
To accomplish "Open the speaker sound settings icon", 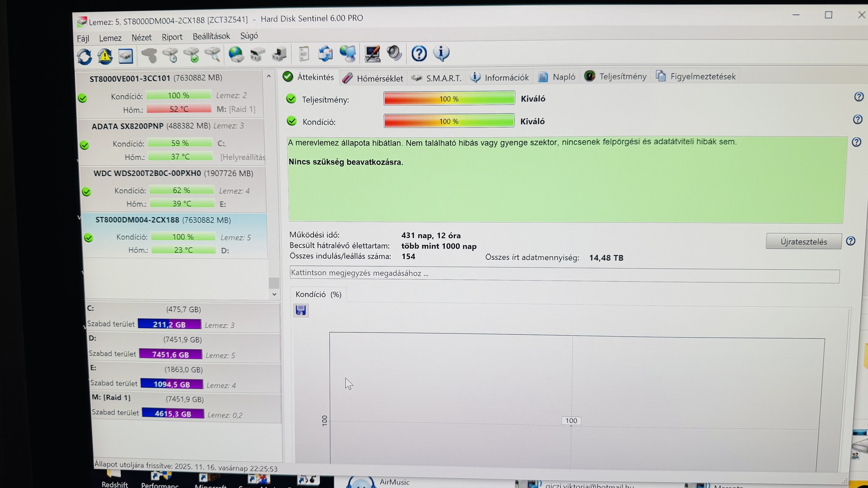I will coord(394,53).
